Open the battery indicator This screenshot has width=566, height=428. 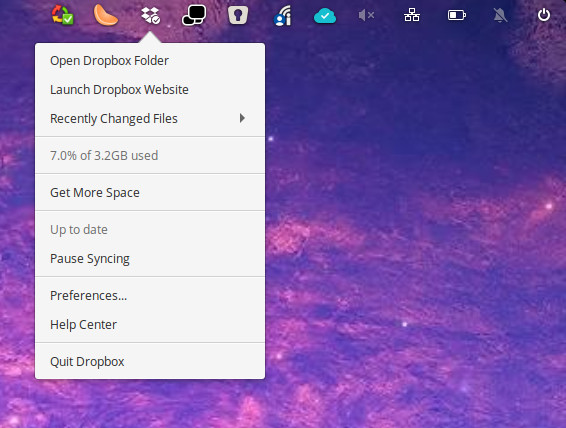[x=457, y=15]
